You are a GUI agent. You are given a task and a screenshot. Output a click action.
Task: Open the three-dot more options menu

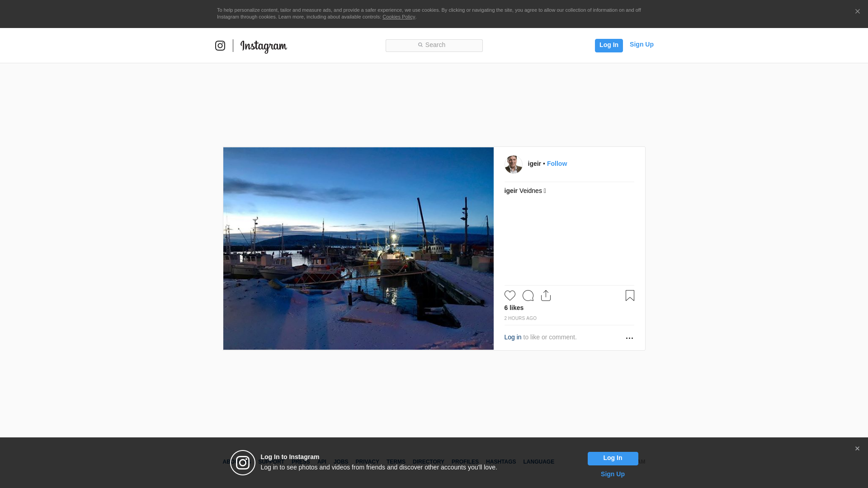629,338
